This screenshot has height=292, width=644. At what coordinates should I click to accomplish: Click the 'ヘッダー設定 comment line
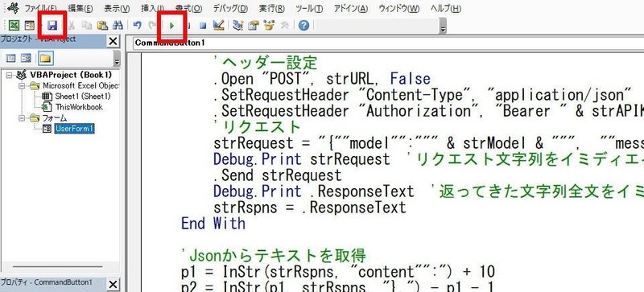(266, 63)
